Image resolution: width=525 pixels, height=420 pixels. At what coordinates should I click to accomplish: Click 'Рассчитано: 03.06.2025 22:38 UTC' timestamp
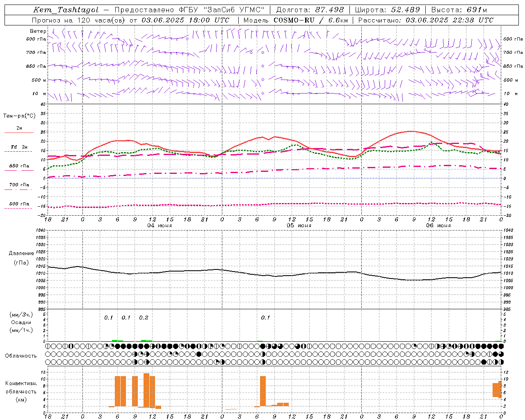426,20
